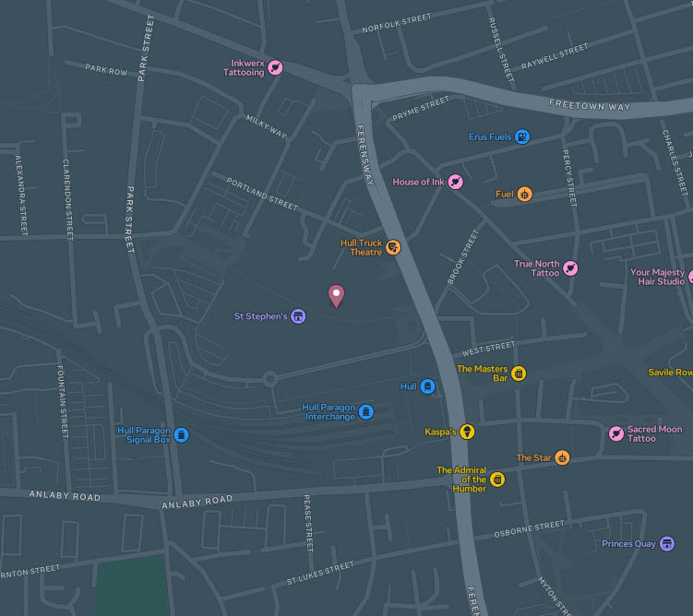Screen dimensions: 693x616
Task: Click the Savile Row label
Action: (670, 373)
